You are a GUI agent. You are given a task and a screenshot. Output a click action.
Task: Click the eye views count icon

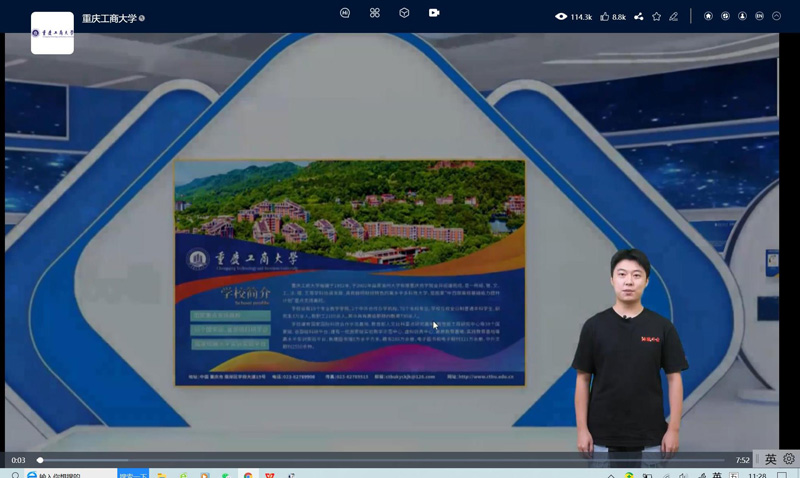click(561, 16)
